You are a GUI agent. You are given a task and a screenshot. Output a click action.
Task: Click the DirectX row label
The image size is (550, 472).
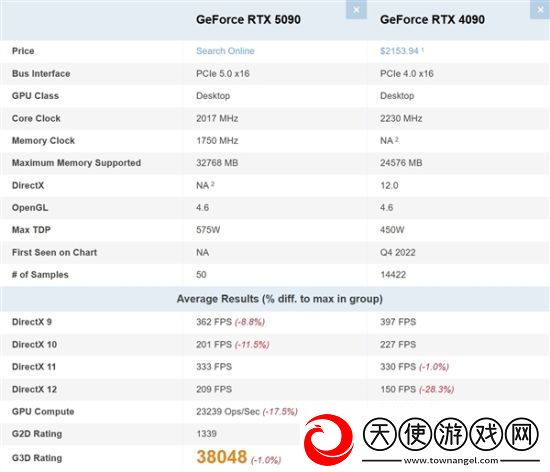click(28, 185)
